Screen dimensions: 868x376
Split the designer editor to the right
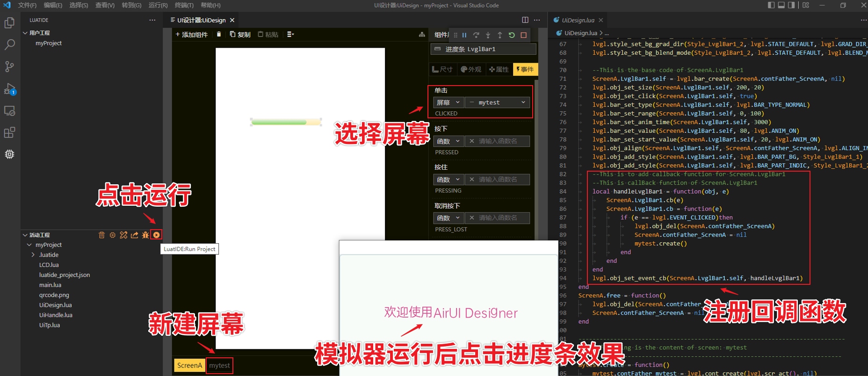[x=525, y=20]
